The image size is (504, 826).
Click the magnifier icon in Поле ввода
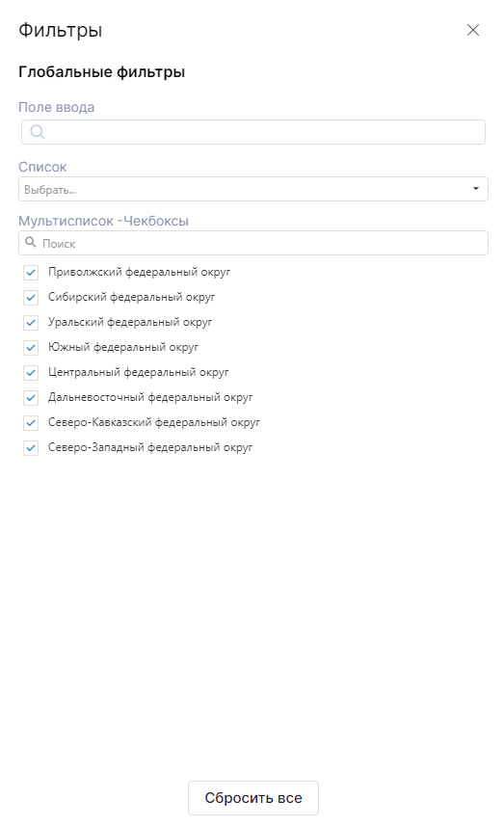coord(38,132)
